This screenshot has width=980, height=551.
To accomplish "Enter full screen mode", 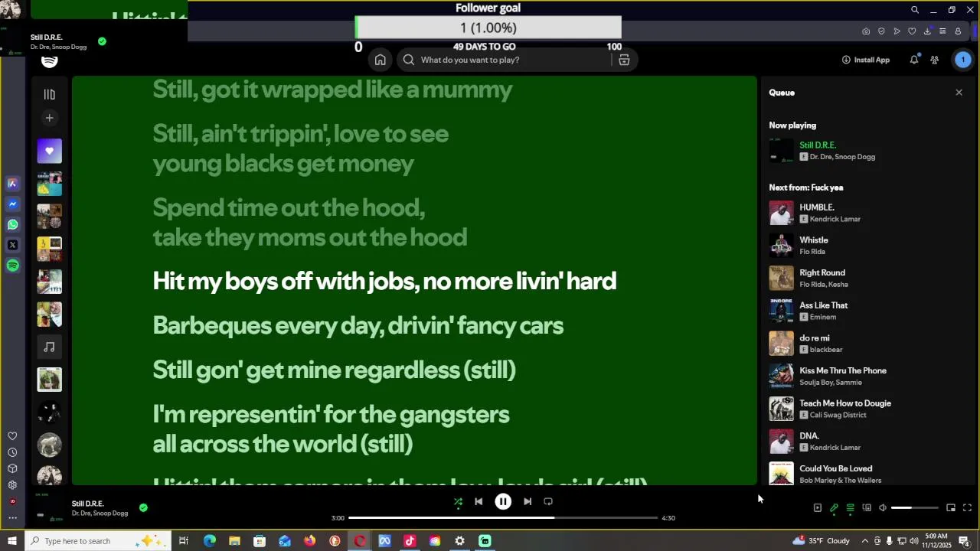I will coord(967,508).
